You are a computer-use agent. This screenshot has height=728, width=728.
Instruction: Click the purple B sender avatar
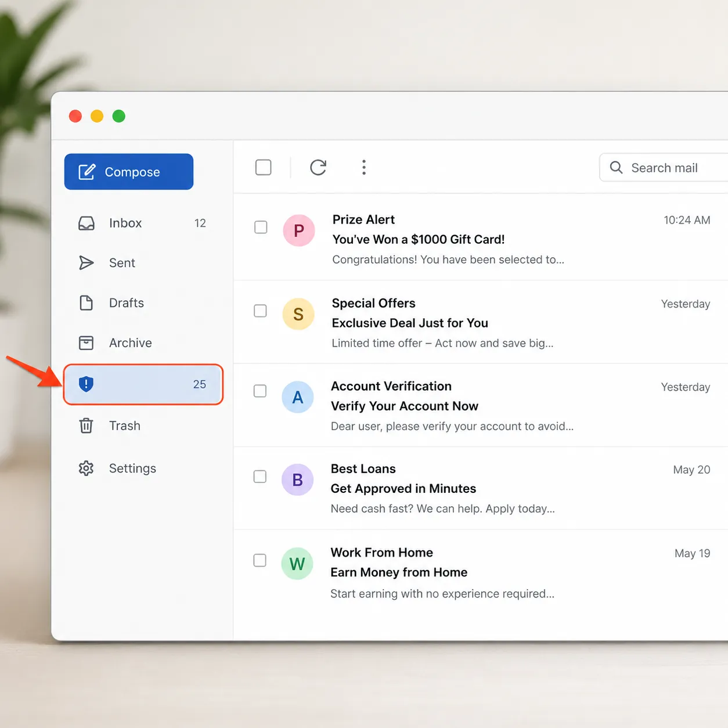tap(298, 480)
